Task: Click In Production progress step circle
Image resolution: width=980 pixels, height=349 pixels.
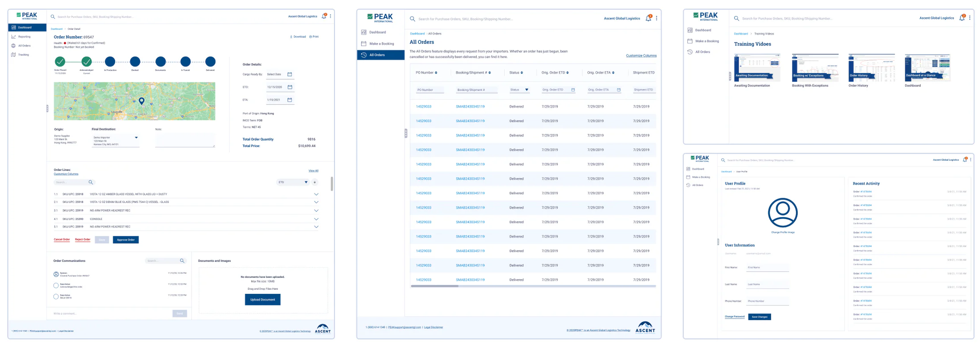Action: [x=110, y=61]
